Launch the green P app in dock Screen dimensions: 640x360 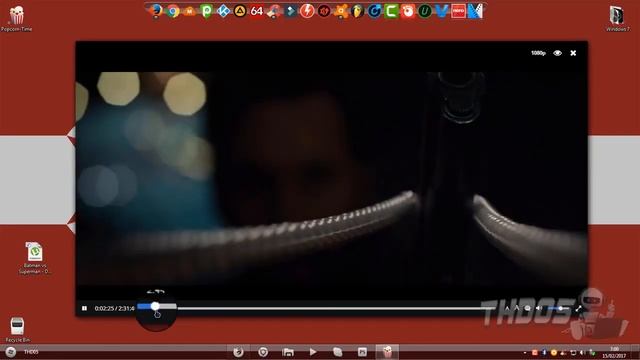point(206,11)
